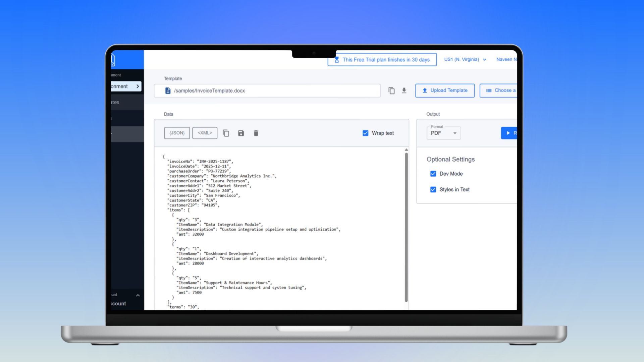Screen dimensions: 644x362
Task: Click the data editor vertical scrollbar
Action: point(406,227)
